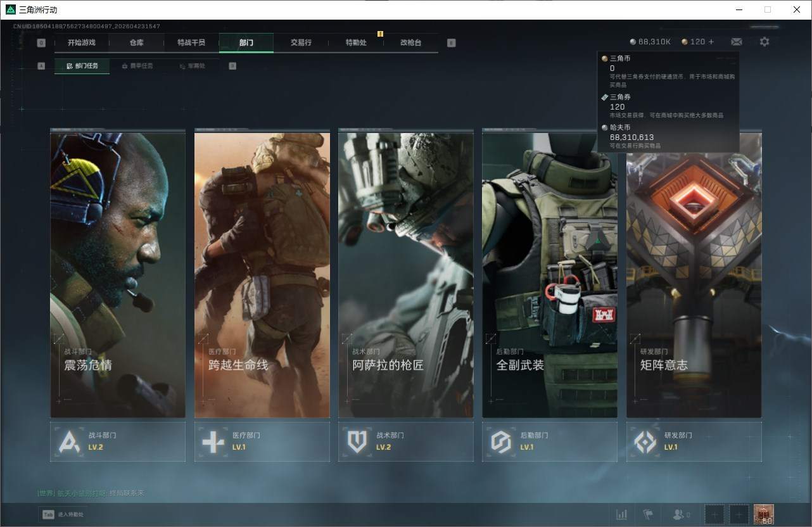This screenshot has width=812, height=527.
Task: Click the second empty teammate plus slot
Action: point(739,514)
